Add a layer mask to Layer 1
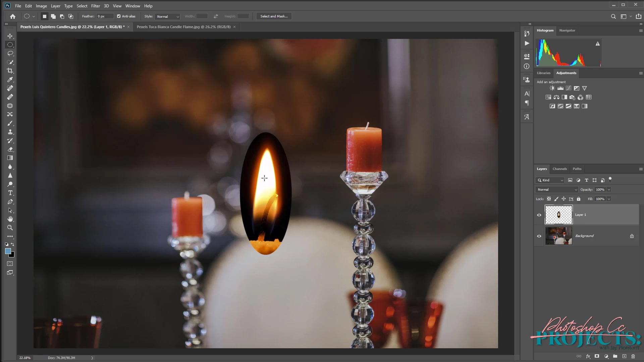Screen dimensions: 644x362 597,357
